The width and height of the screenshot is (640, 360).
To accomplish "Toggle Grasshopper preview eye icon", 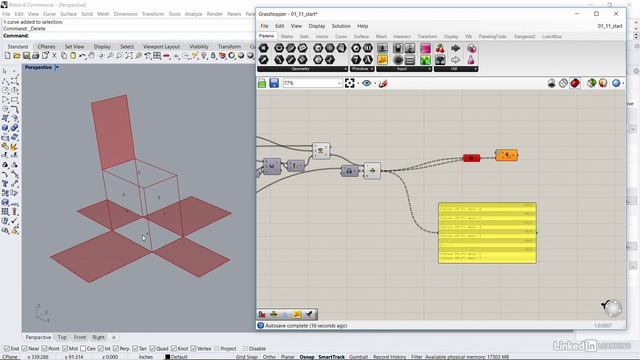I will click(x=367, y=83).
